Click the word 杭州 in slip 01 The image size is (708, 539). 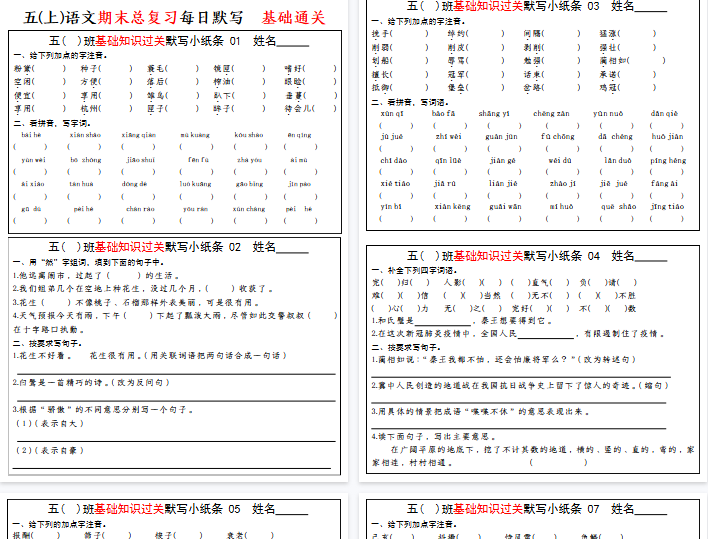(88, 108)
